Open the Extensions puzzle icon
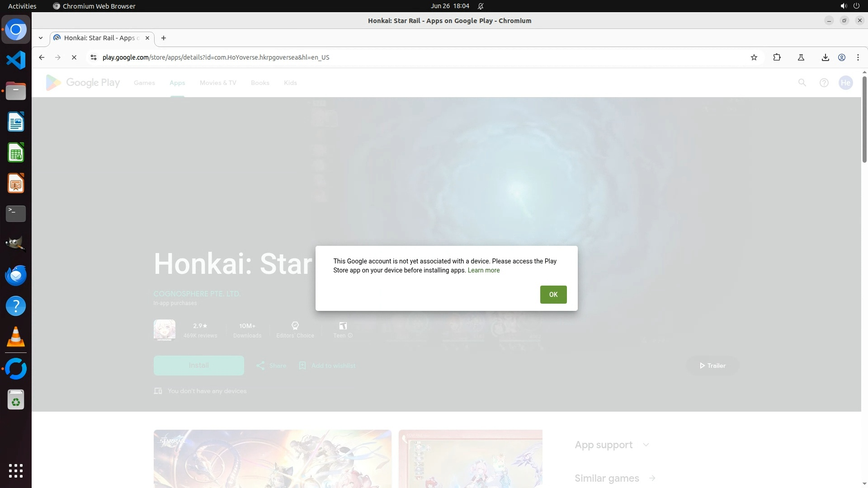 click(x=777, y=57)
